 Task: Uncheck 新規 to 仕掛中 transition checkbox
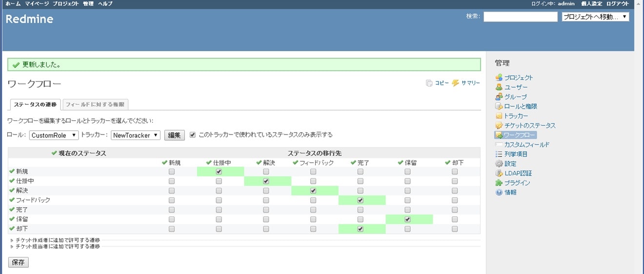tap(219, 172)
